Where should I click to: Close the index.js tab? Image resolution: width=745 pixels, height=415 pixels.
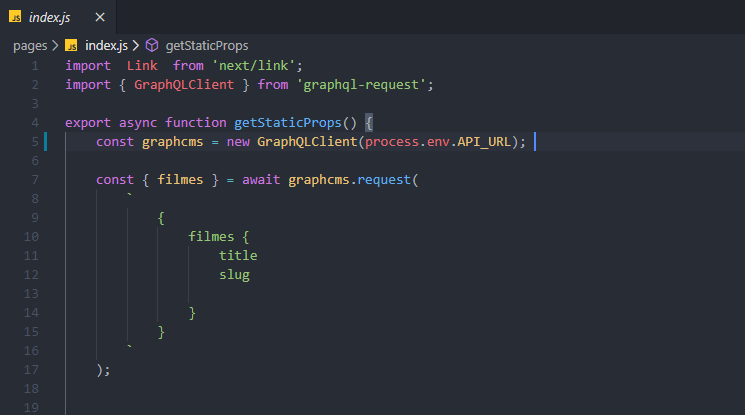(x=100, y=17)
